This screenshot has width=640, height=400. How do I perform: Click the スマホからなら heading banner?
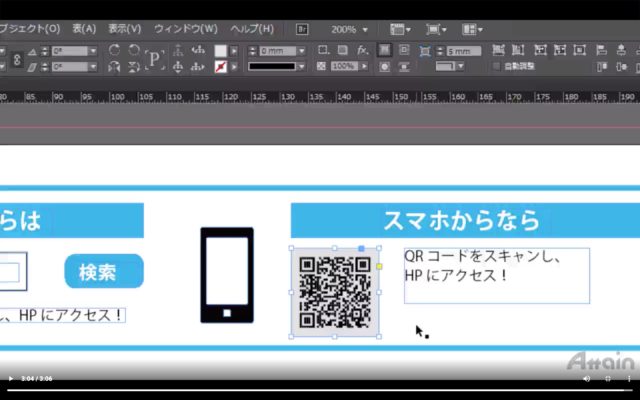pyautogui.click(x=465, y=220)
